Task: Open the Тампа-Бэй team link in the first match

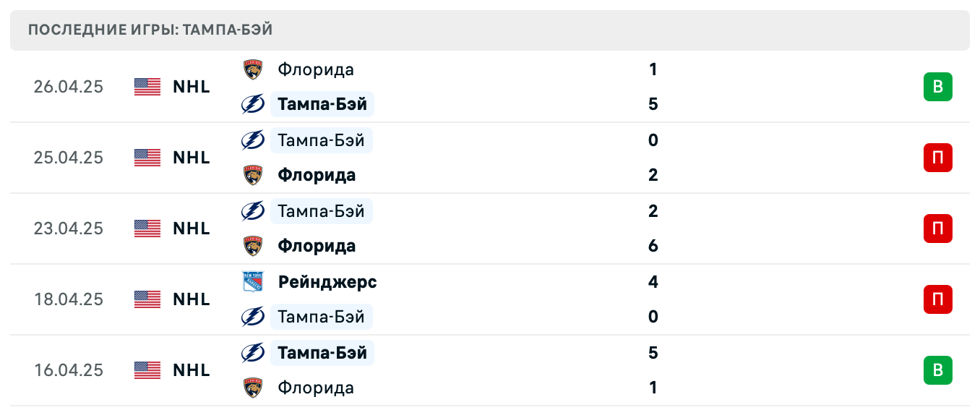Action: pos(322,104)
